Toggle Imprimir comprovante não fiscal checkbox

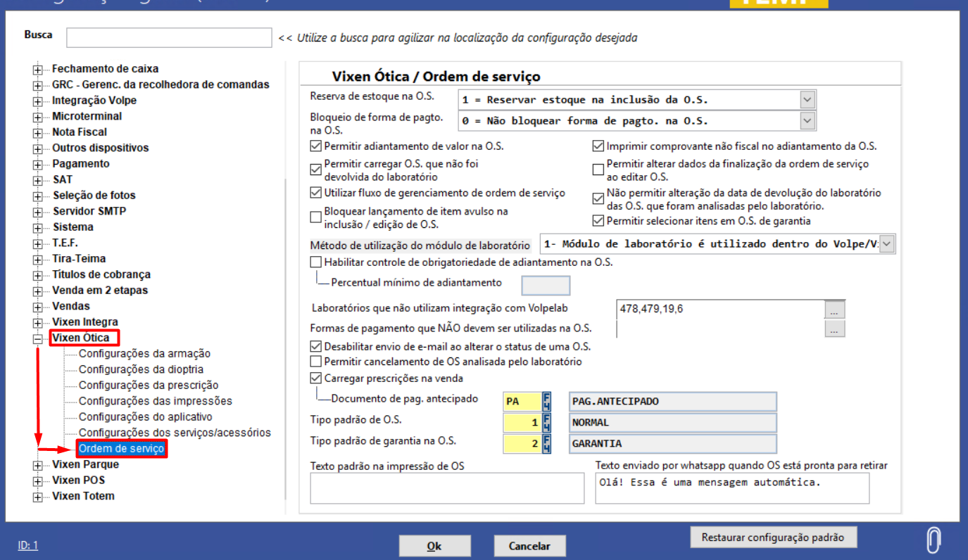pyautogui.click(x=598, y=147)
